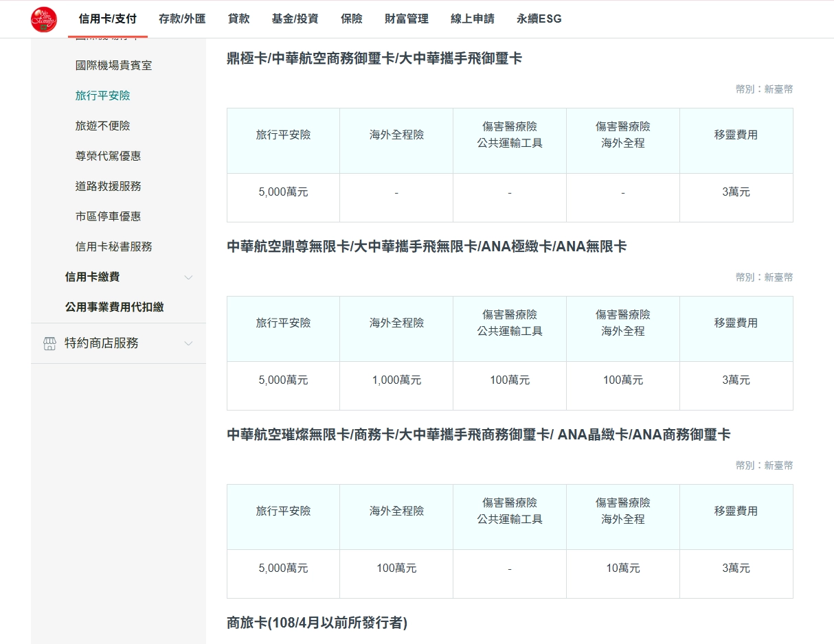Click the 特約商店服務 section label

coord(102,343)
